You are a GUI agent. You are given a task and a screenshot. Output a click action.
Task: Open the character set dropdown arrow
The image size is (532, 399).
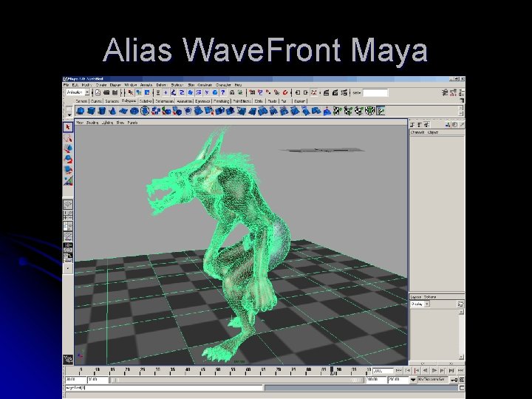click(x=413, y=380)
